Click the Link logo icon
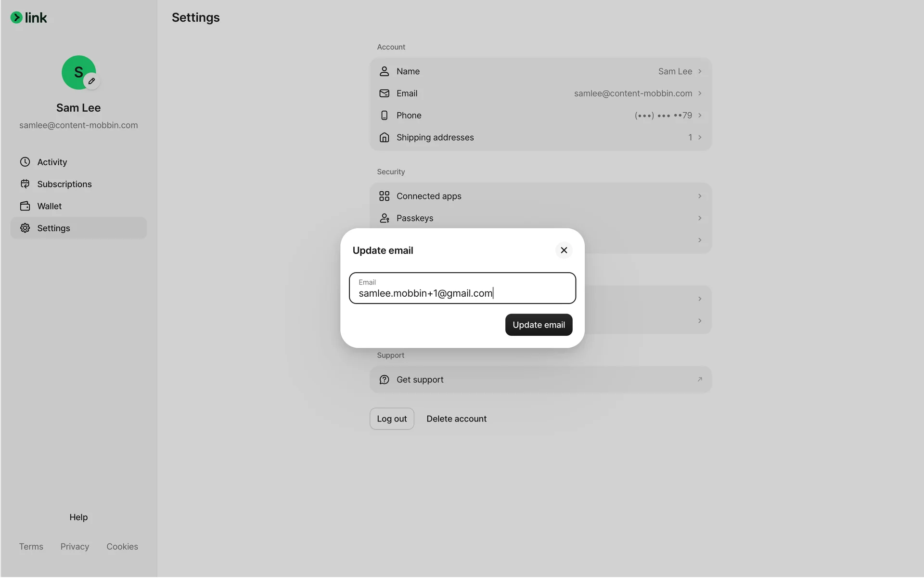This screenshot has width=924, height=578. pyautogui.click(x=16, y=18)
